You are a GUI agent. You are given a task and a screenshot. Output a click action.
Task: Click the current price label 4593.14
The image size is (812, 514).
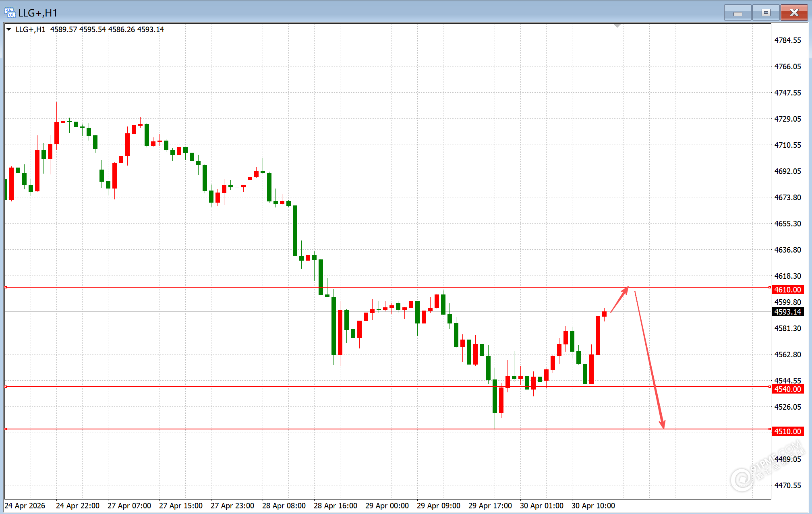point(787,312)
